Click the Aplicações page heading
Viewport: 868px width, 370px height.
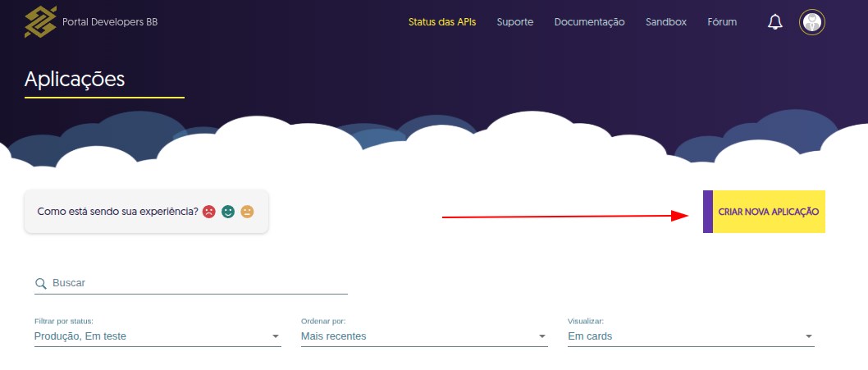(x=75, y=79)
